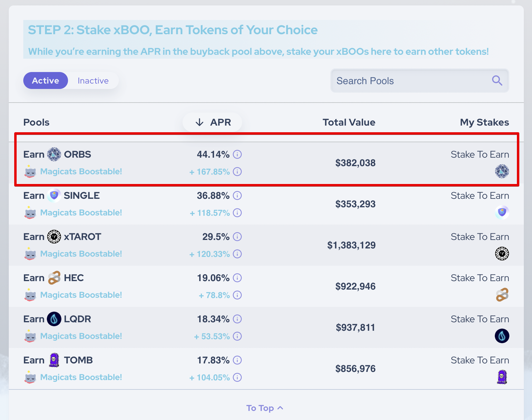
Task: Sort pools by APR column
Action: (x=212, y=122)
